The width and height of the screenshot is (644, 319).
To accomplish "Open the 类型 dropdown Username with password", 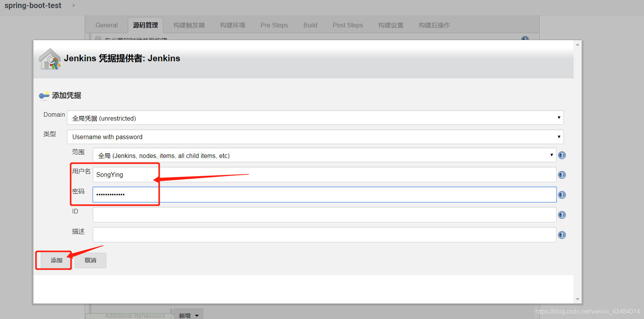I will [315, 137].
